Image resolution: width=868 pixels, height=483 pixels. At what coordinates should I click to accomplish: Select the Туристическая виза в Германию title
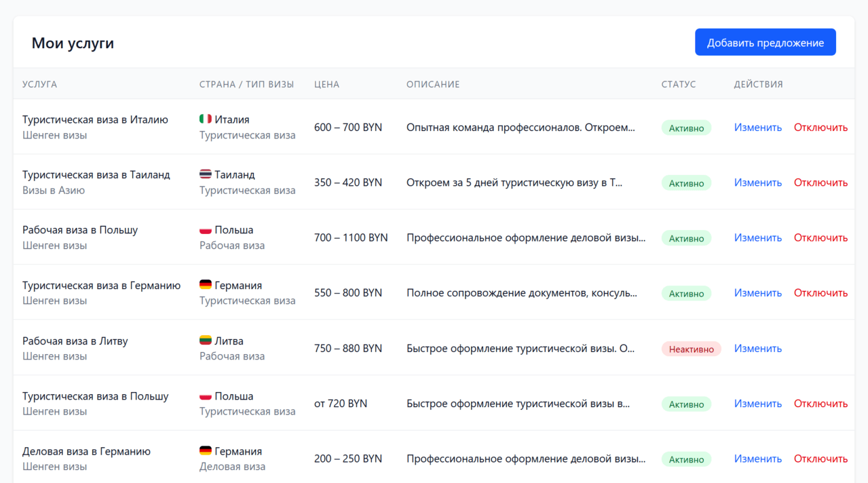click(x=102, y=286)
